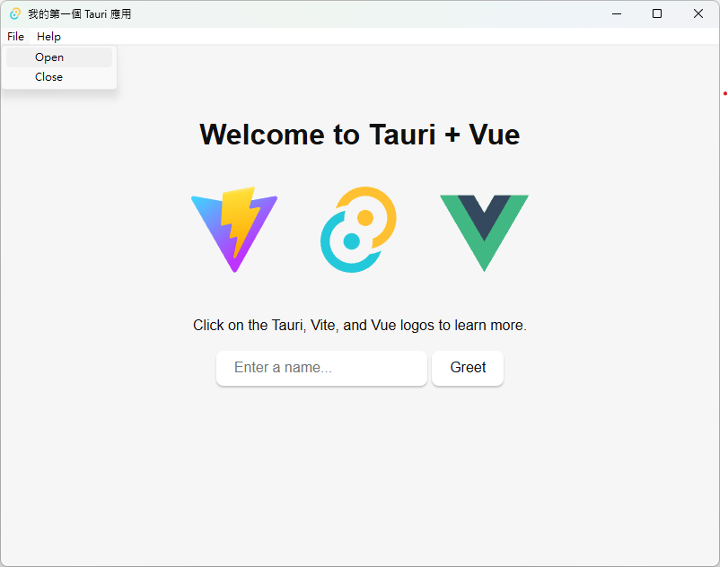Screen dimensions: 728x567
Task: Minimize the Tauri application window
Action: [x=617, y=14]
